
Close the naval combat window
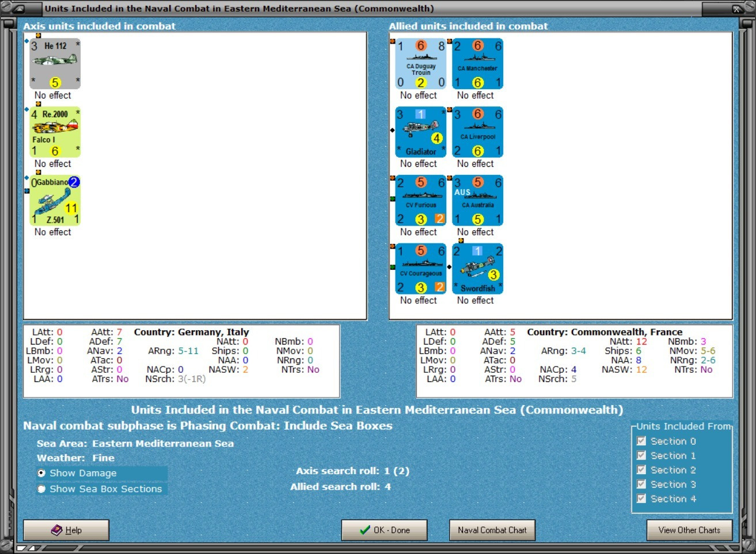(737, 9)
